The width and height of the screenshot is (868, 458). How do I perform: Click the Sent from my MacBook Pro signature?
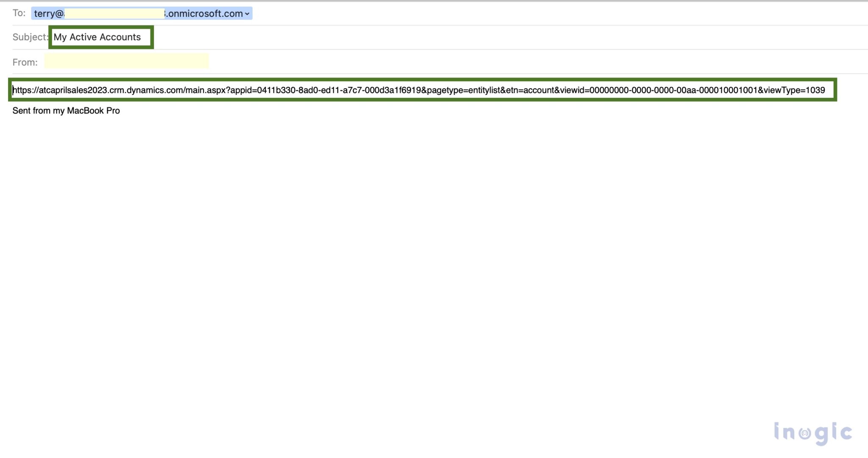tap(66, 111)
